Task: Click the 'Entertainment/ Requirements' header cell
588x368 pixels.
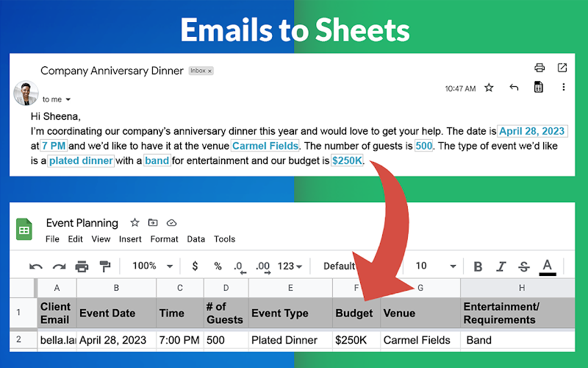Action: coord(517,313)
